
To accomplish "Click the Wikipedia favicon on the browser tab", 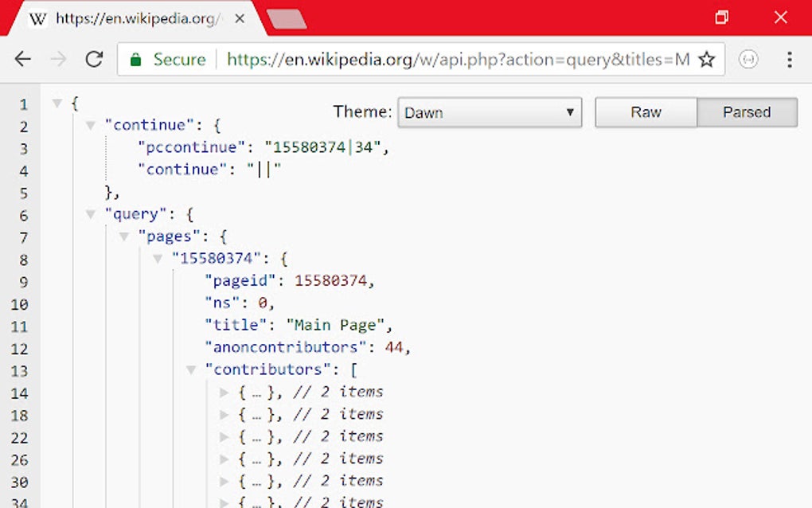I will point(37,18).
